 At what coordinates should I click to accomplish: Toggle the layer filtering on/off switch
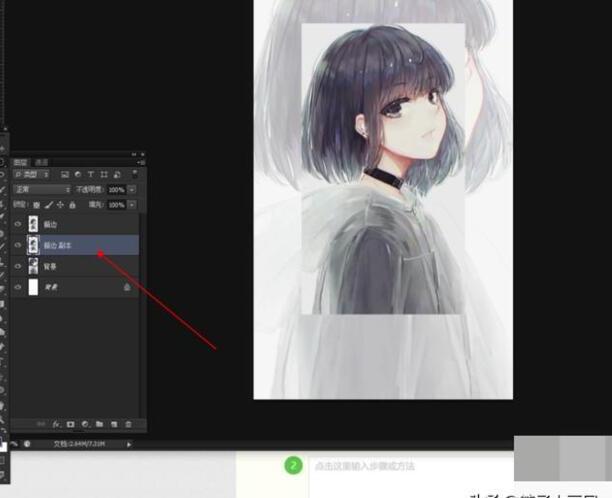point(135,174)
